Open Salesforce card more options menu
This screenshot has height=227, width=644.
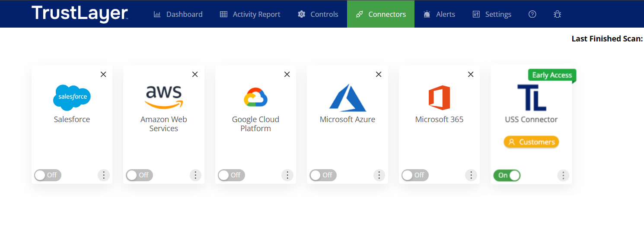point(104,175)
